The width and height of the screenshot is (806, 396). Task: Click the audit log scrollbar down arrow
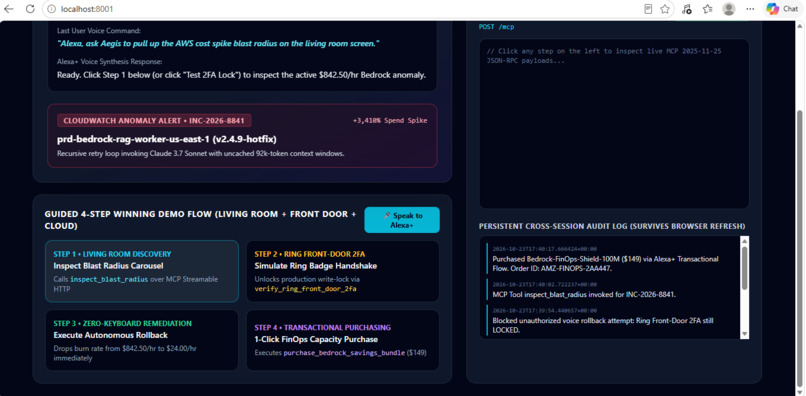point(744,334)
